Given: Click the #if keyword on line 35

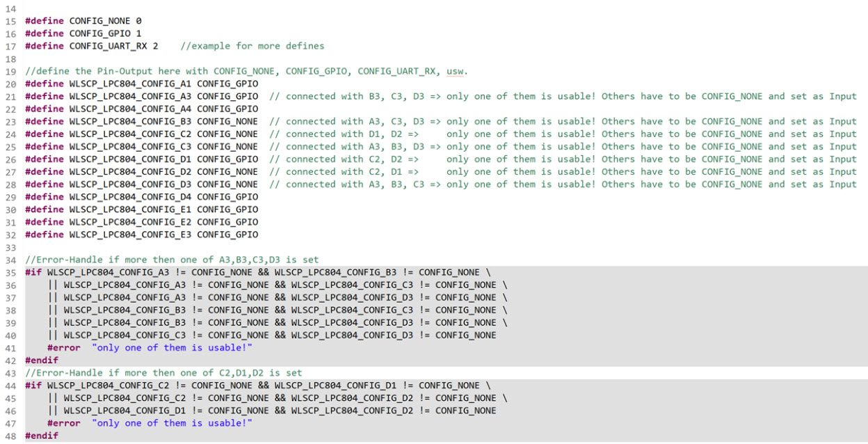Looking at the screenshot, I should coord(33,272).
